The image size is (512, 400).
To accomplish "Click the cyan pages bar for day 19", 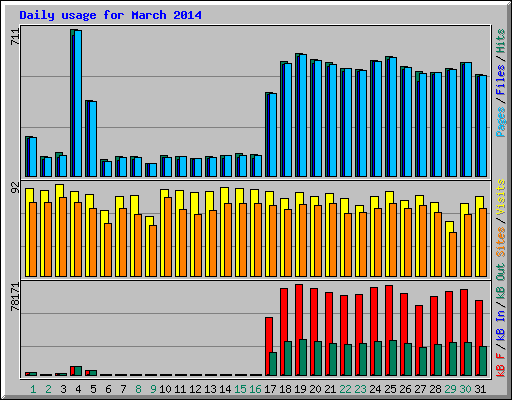I will click(303, 115).
